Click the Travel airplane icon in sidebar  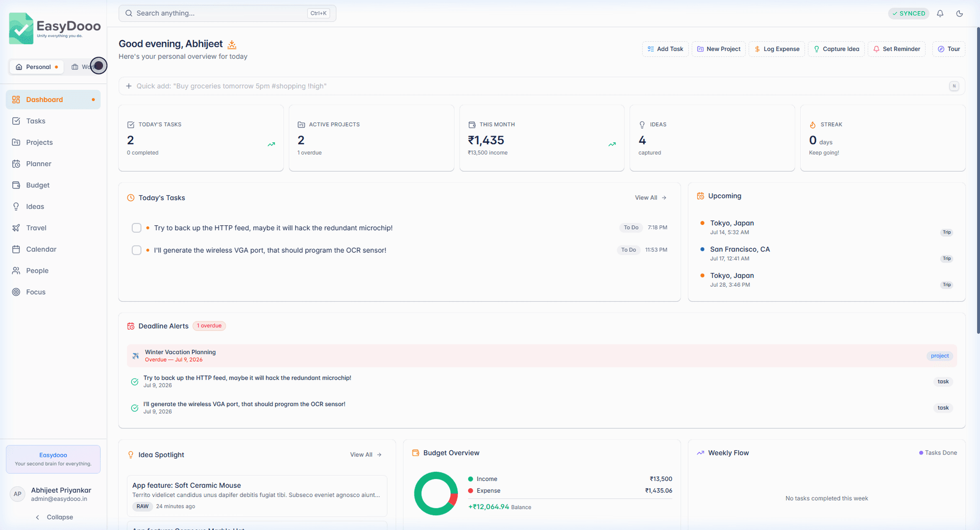pos(16,228)
